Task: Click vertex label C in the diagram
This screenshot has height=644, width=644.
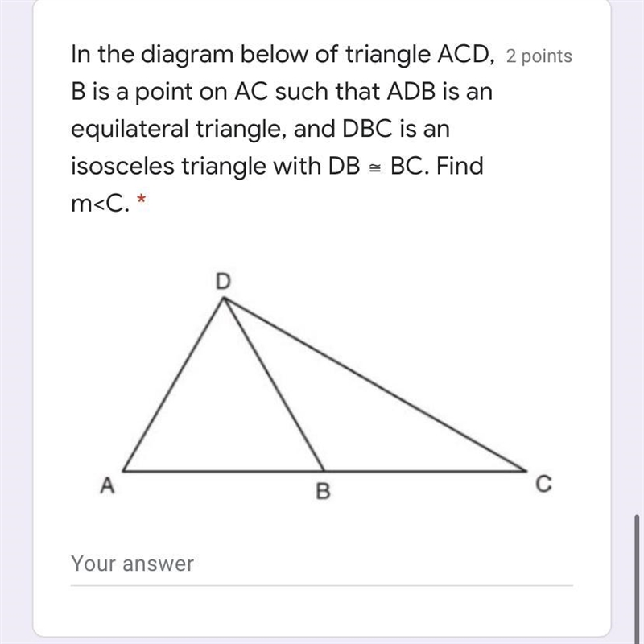Action: click(x=543, y=484)
